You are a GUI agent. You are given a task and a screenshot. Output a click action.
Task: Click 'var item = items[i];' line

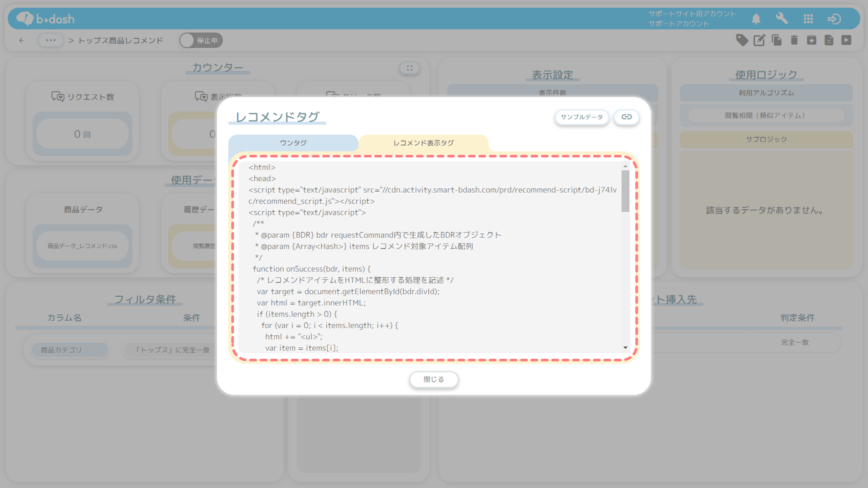click(302, 348)
